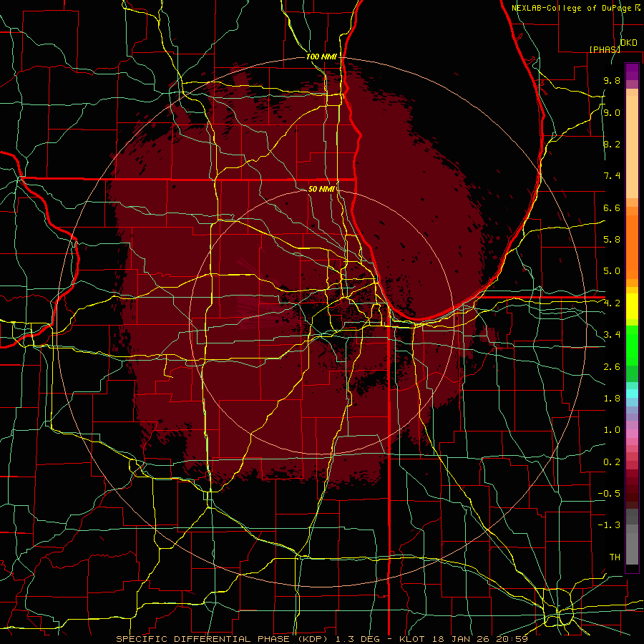The height and width of the screenshot is (644, 644).
Task: Pick the gray segment at the scale bottom
Action: [632, 548]
